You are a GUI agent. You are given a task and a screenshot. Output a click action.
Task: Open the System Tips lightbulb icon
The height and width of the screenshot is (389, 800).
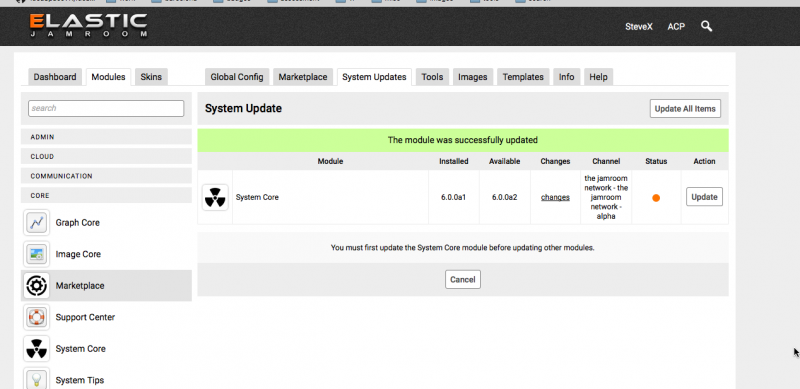tap(36, 379)
